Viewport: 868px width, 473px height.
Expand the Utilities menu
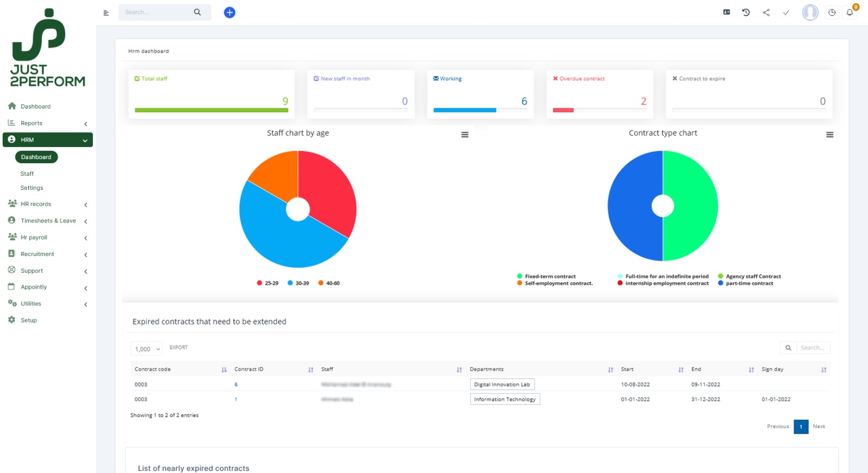tap(48, 304)
